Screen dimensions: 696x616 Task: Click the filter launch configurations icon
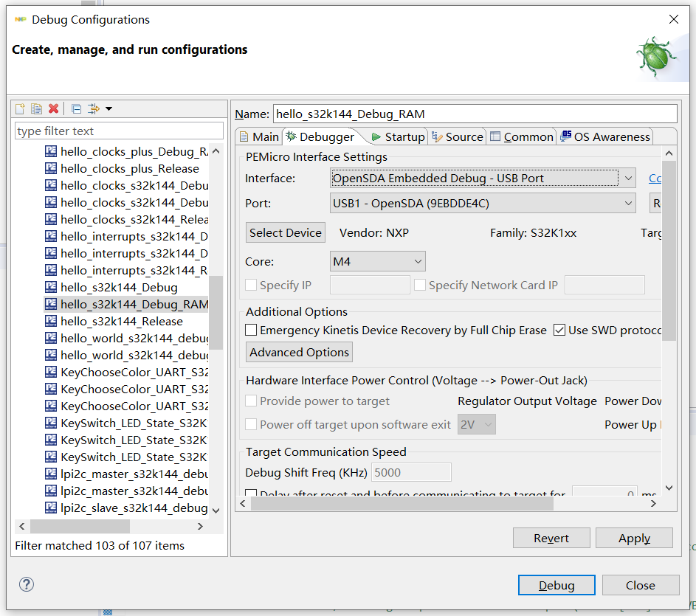click(94, 109)
